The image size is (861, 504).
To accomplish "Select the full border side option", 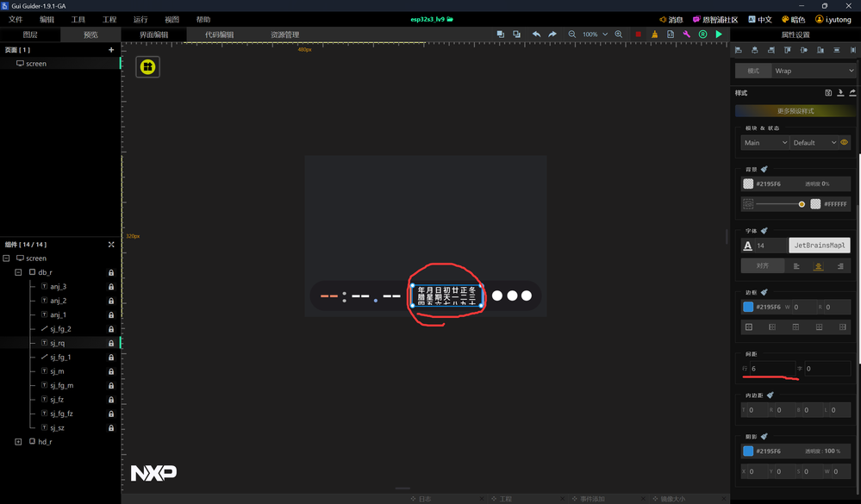I will pos(748,327).
